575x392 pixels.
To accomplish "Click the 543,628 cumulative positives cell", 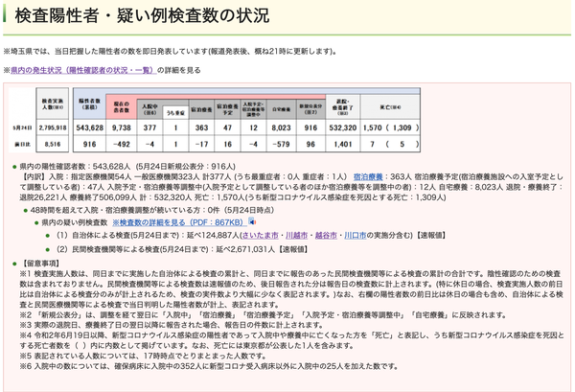I will coord(89,127).
